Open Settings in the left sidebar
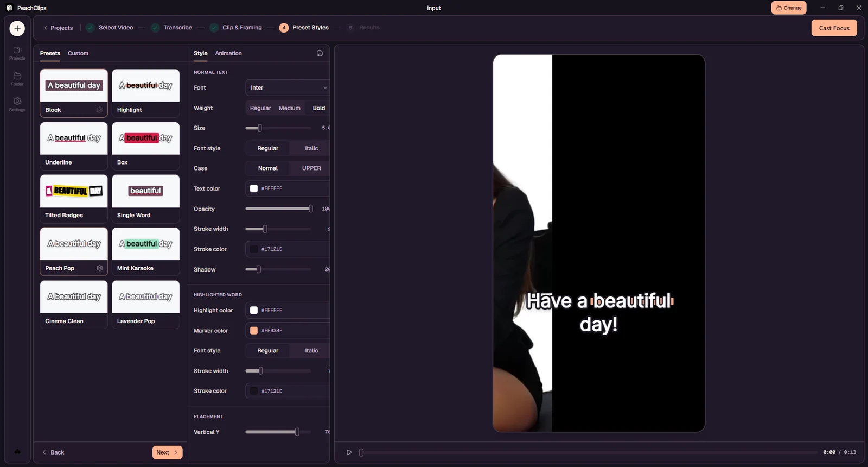Viewport: 868px width, 467px height. point(17,104)
